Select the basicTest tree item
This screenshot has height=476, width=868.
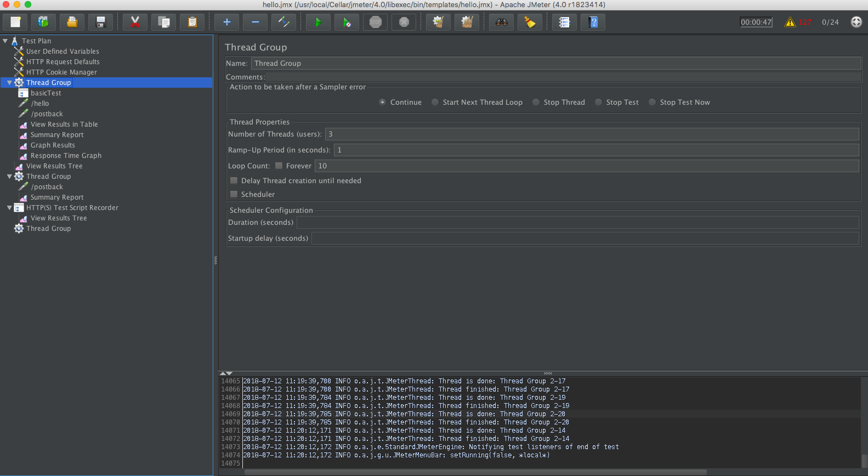[x=46, y=93]
